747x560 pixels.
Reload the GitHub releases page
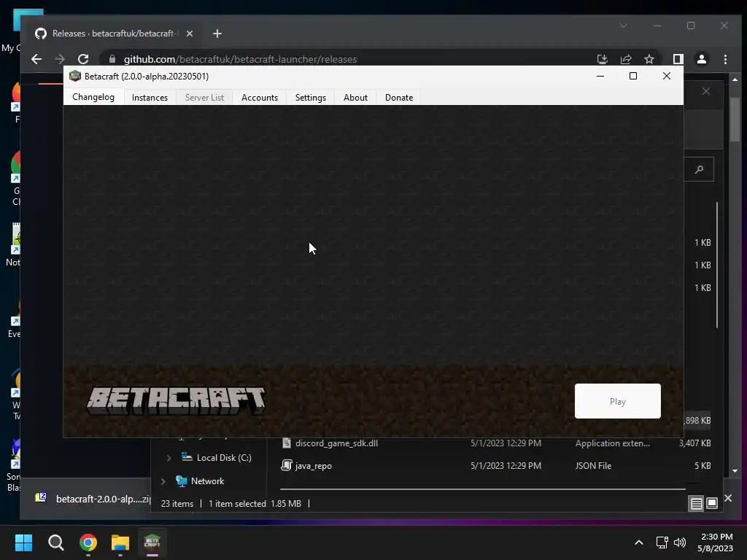83,59
